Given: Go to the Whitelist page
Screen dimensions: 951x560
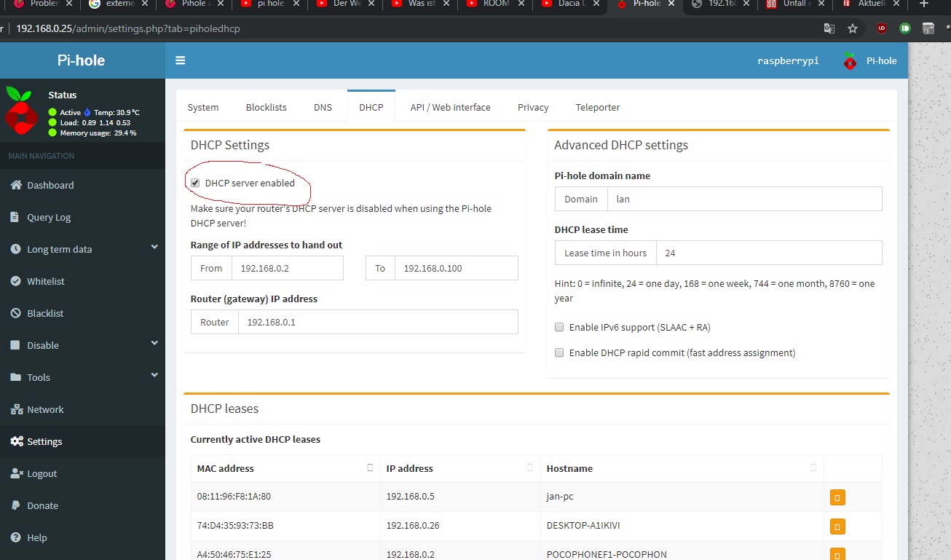Looking at the screenshot, I should click(x=46, y=281).
